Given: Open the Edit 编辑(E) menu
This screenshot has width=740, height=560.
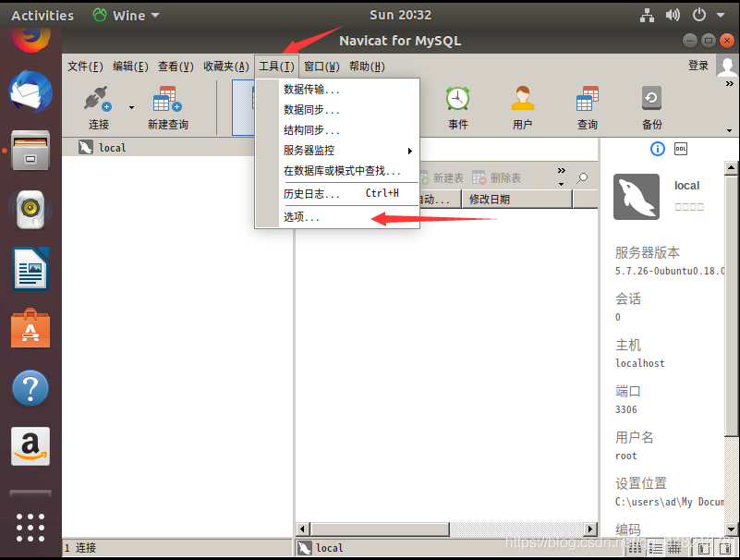Looking at the screenshot, I should [x=130, y=67].
